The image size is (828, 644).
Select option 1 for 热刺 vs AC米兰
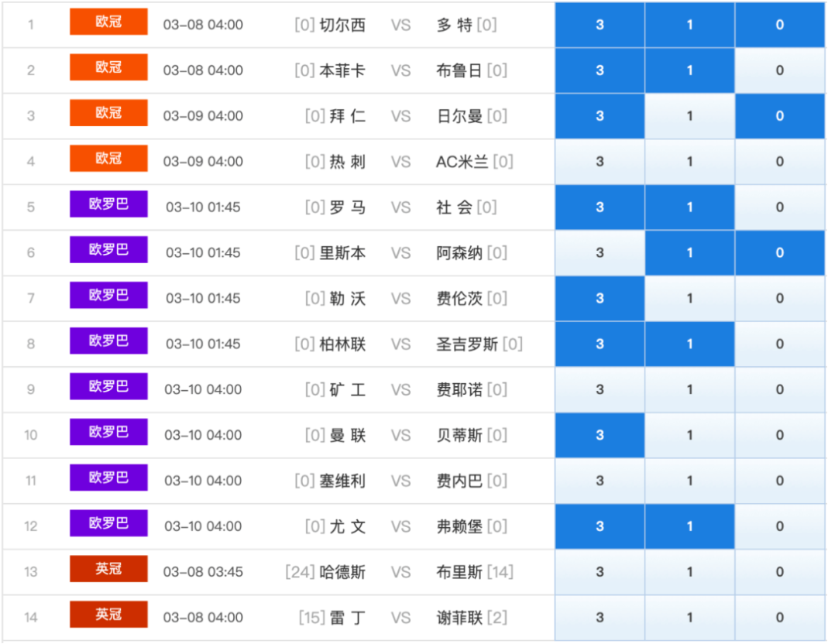pyautogui.click(x=689, y=162)
